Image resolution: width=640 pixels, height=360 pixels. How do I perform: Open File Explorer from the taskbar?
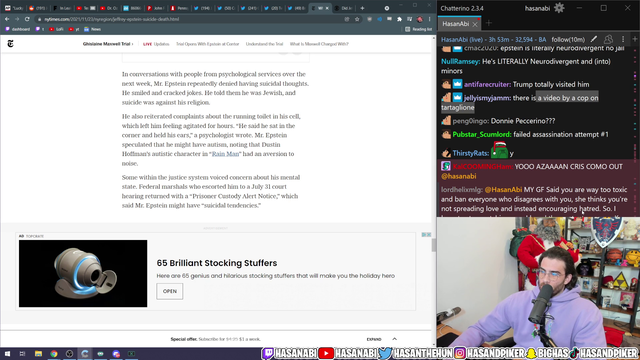tap(38, 353)
